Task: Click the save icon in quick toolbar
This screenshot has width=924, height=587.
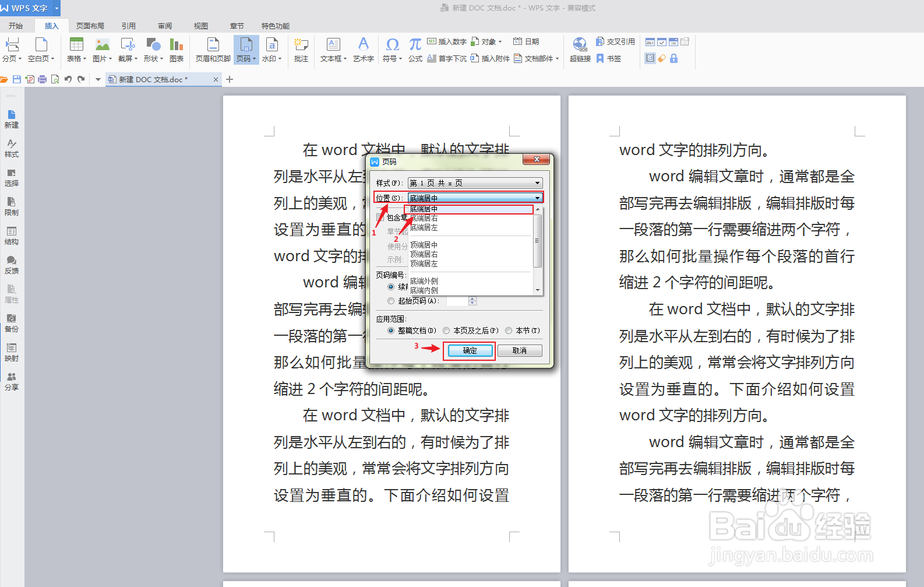Action: (x=17, y=79)
